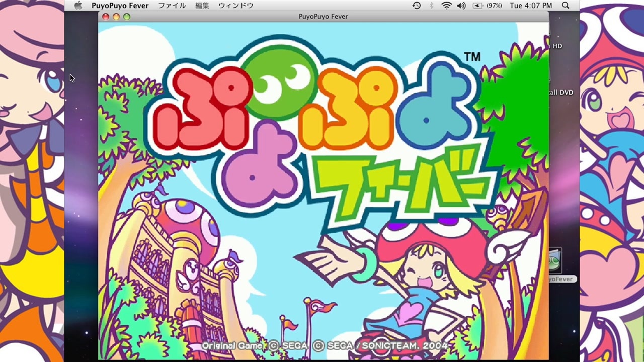The width and height of the screenshot is (644, 362).
Task: Open the ファイル menu
Action: (172, 6)
